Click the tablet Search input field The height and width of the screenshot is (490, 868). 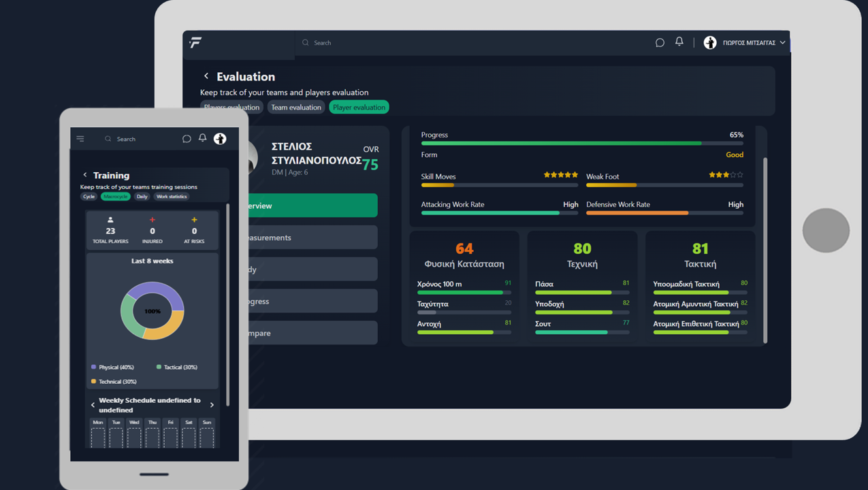click(x=408, y=43)
